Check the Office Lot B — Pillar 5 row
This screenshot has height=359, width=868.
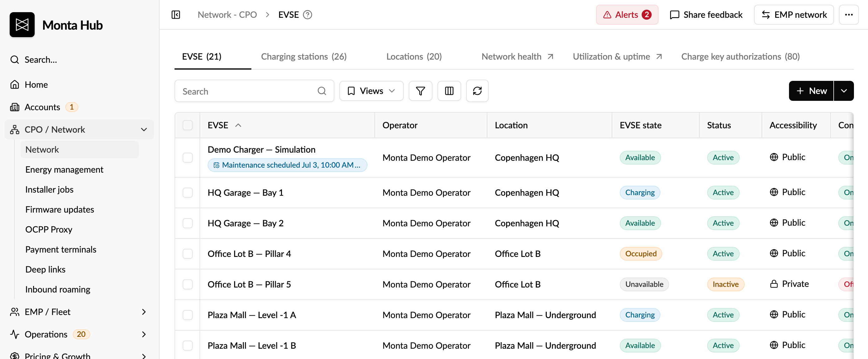187,285
